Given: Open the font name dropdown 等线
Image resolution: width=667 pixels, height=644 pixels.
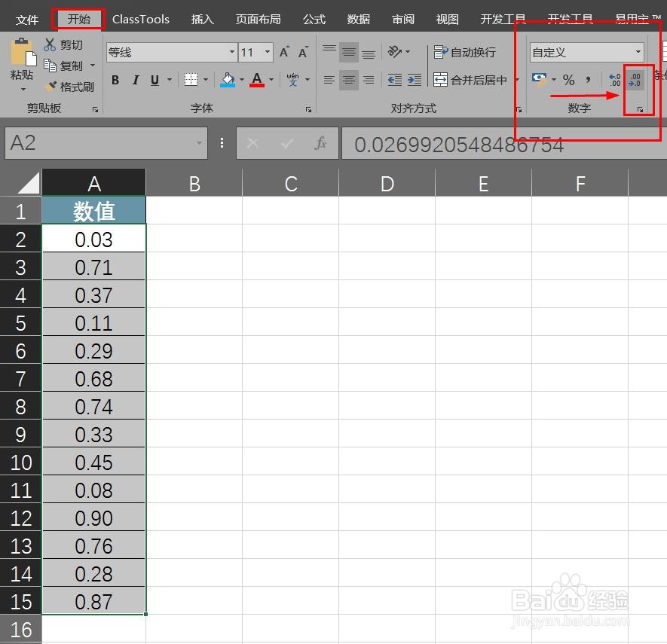Looking at the screenshot, I should (232, 52).
